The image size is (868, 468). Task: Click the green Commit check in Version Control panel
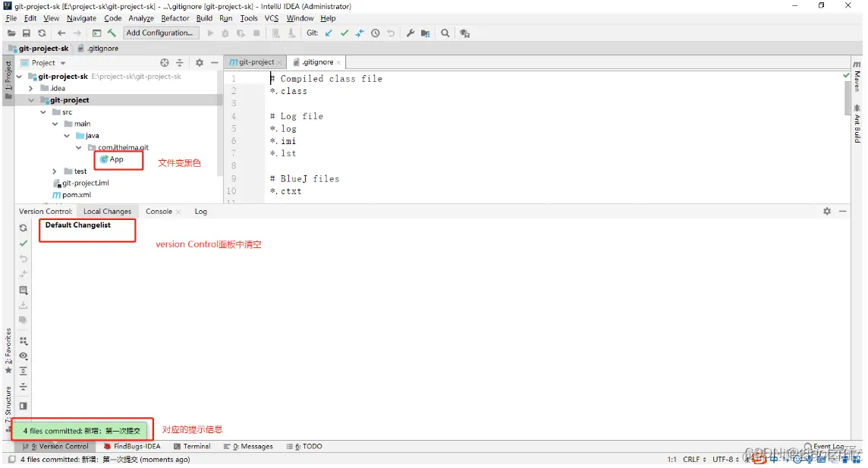(24, 243)
